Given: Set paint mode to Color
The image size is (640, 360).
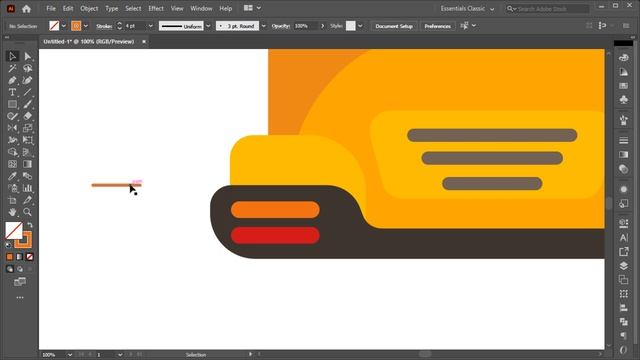Looking at the screenshot, I should click(10, 257).
